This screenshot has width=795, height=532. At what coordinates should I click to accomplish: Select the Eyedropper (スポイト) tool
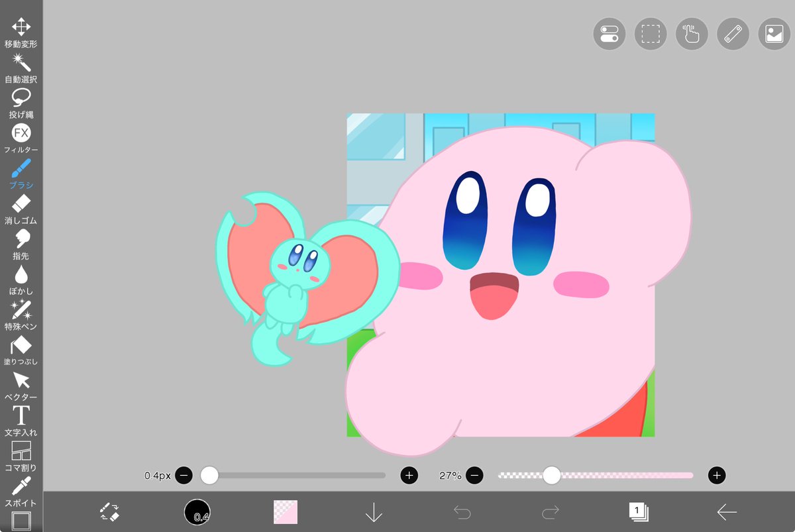[x=21, y=492]
